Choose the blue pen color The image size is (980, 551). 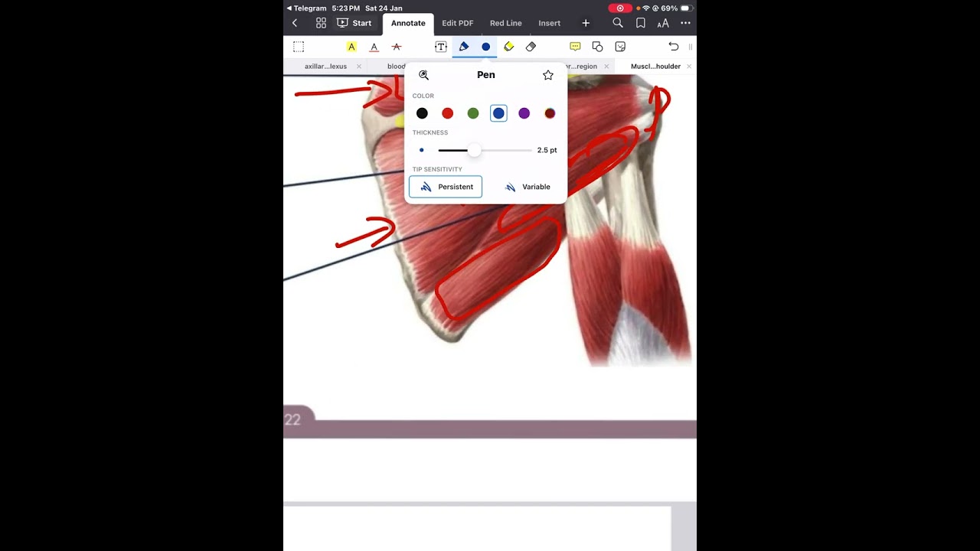(498, 113)
